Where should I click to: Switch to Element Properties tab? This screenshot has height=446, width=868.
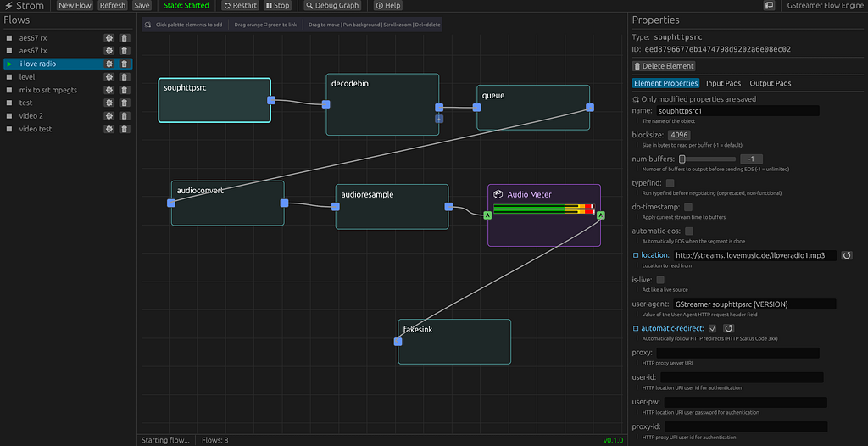coord(665,83)
